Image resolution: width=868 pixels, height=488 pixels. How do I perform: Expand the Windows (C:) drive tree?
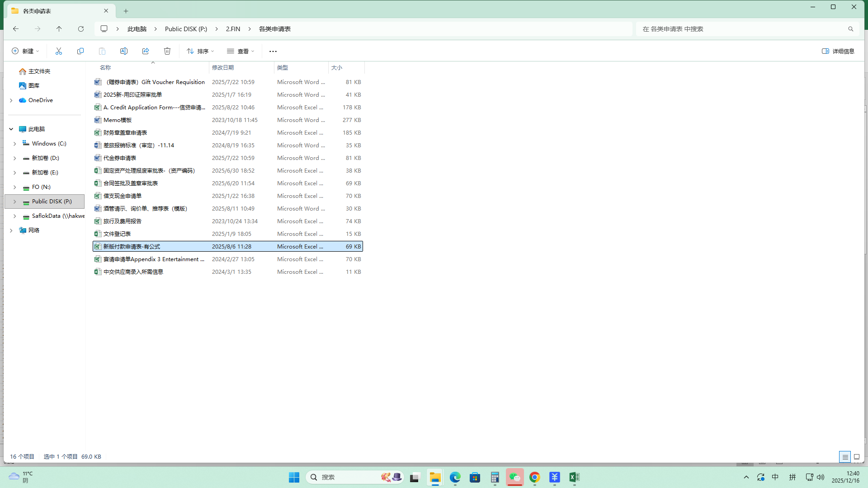pyautogui.click(x=15, y=144)
